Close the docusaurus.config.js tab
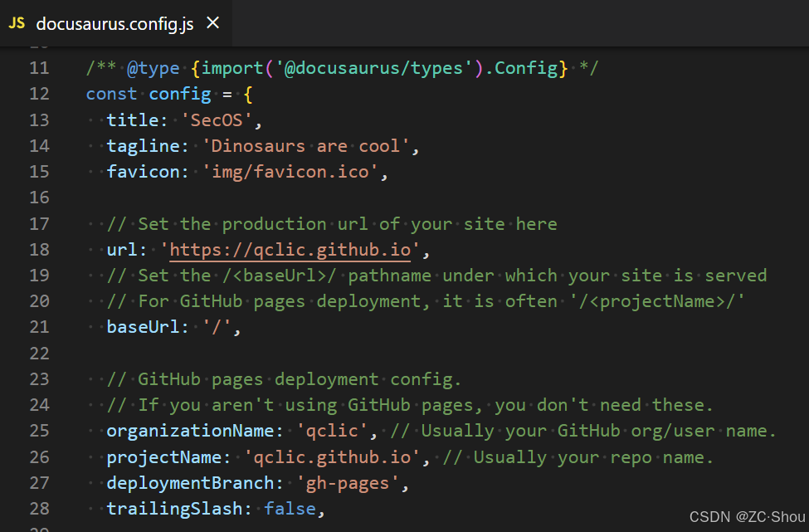 213,23
